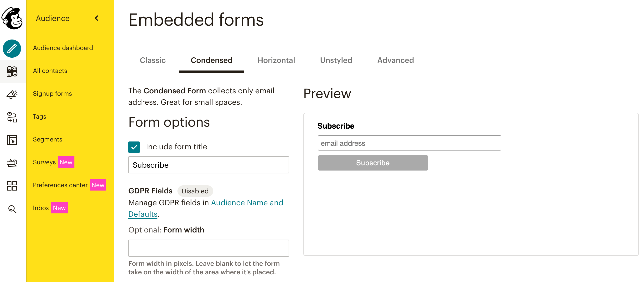Viewport: 644px width, 282px height.
Task: Open the Automations journey icon
Action: (x=12, y=117)
